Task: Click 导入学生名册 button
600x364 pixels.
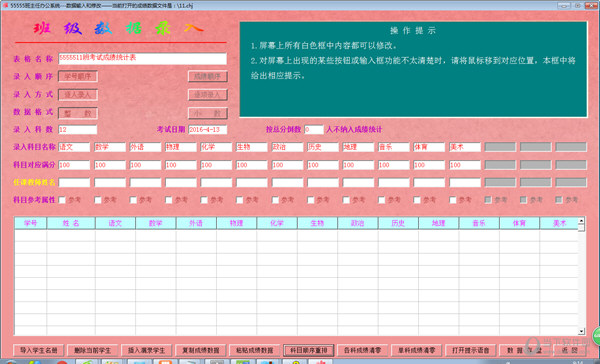Action: click(38, 350)
